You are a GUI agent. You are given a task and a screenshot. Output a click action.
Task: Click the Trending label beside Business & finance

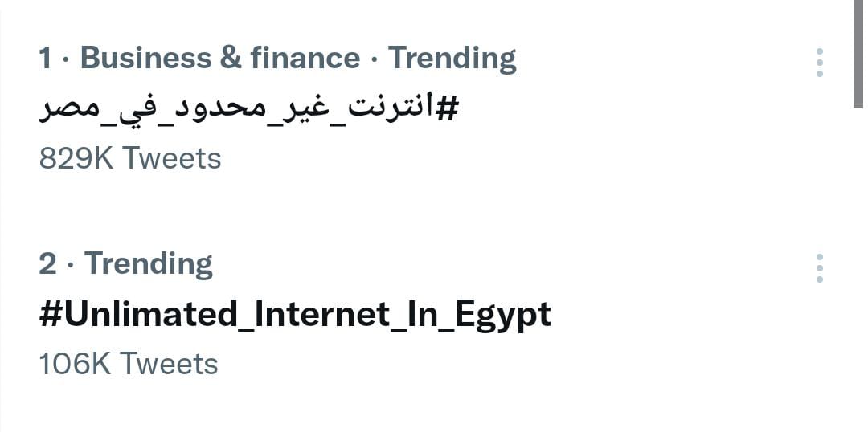point(452,58)
